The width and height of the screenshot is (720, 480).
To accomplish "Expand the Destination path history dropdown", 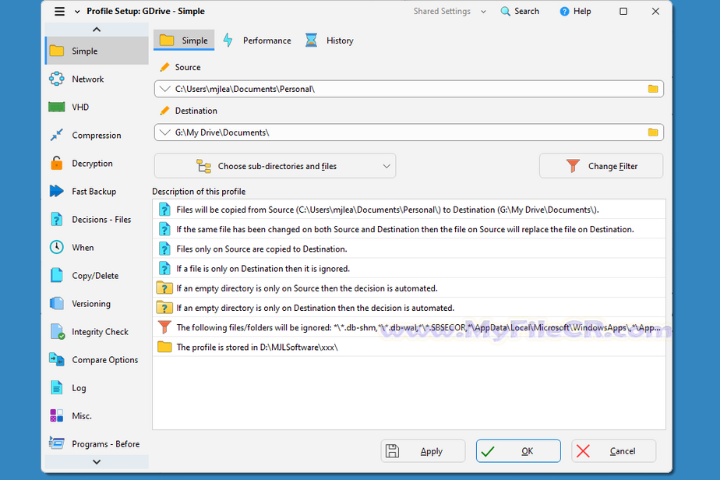I will 165,132.
